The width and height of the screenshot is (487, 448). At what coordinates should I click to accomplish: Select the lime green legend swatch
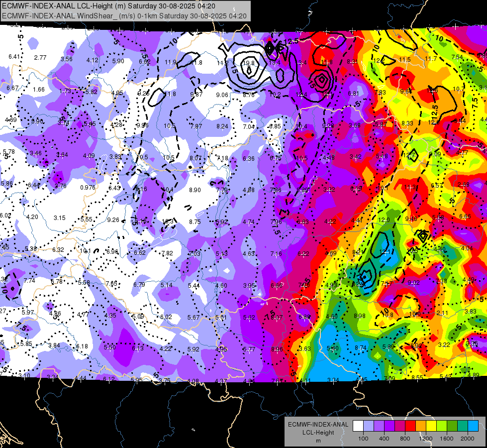pyautogui.click(x=442, y=426)
